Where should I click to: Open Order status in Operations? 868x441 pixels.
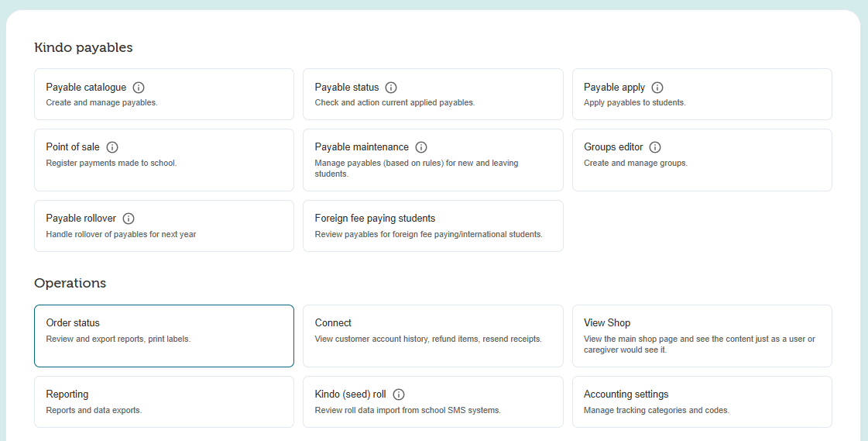point(163,335)
